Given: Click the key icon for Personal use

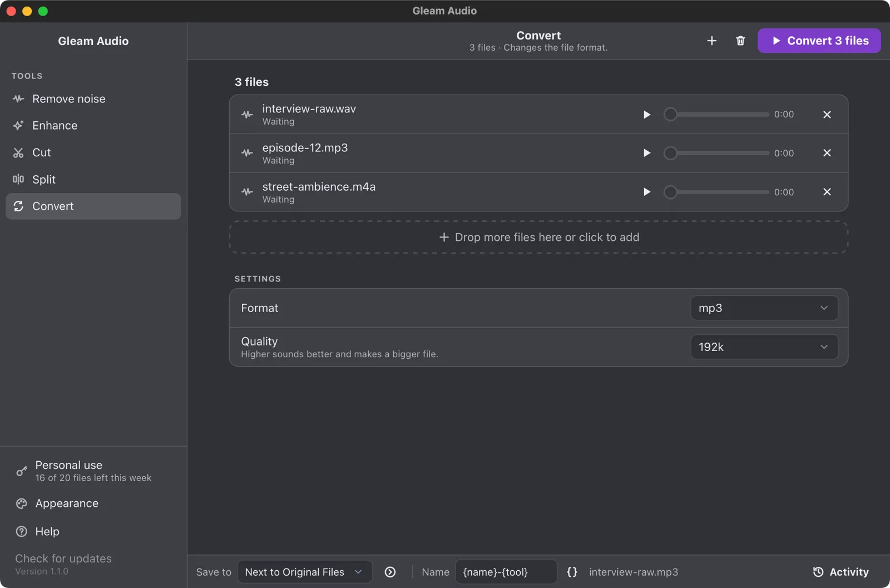Looking at the screenshot, I should pyautogui.click(x=22, y=471).
